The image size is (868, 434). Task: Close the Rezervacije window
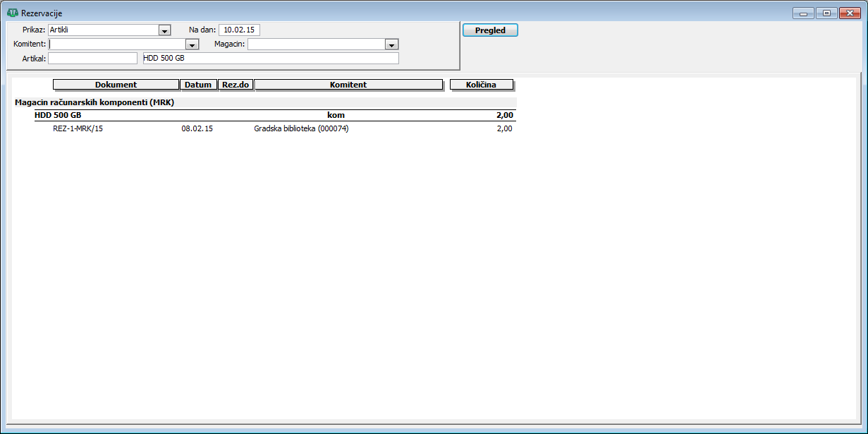(x=850, y=13)
